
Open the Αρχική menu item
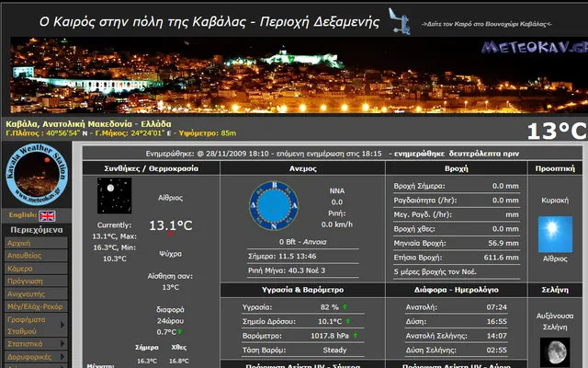click(36, 243)
